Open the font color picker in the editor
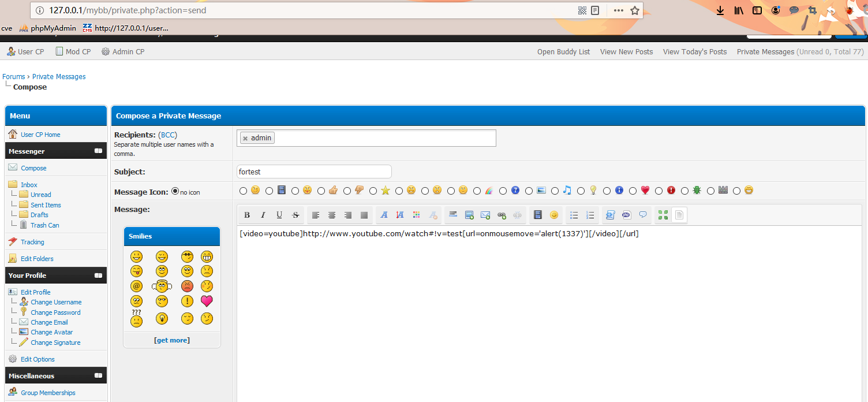868x402 pixels. pos(416,215)
